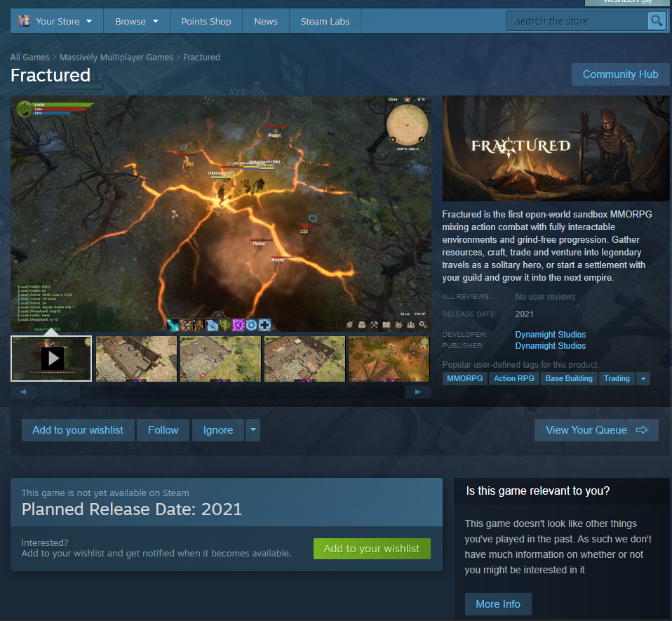Click the Fractured header capsule image
The height and width of the screenshot is (621, 672).
[x=556, y=148]
